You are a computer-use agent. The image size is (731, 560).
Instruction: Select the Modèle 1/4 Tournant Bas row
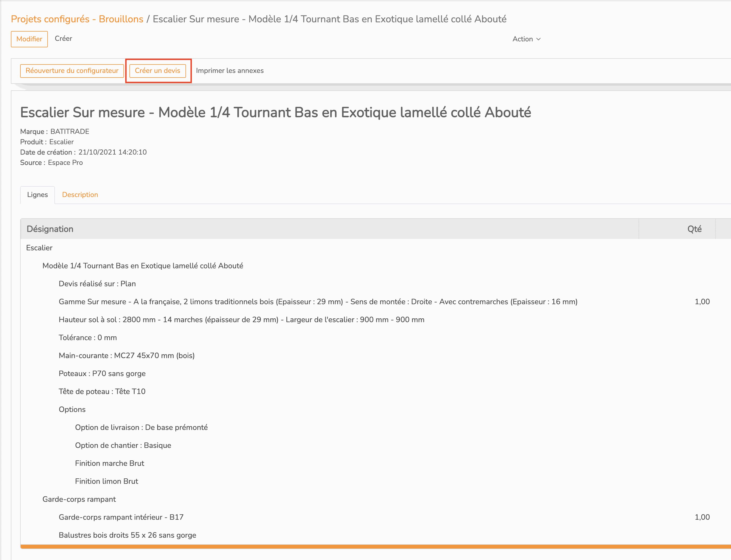[376, 266]
